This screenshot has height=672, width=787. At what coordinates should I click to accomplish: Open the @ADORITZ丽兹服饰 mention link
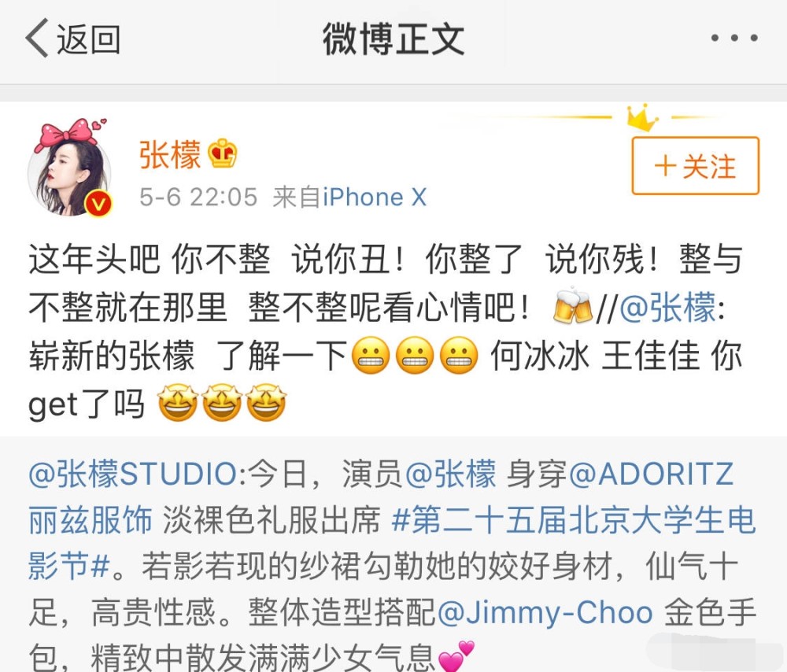(x=382, y=497)
